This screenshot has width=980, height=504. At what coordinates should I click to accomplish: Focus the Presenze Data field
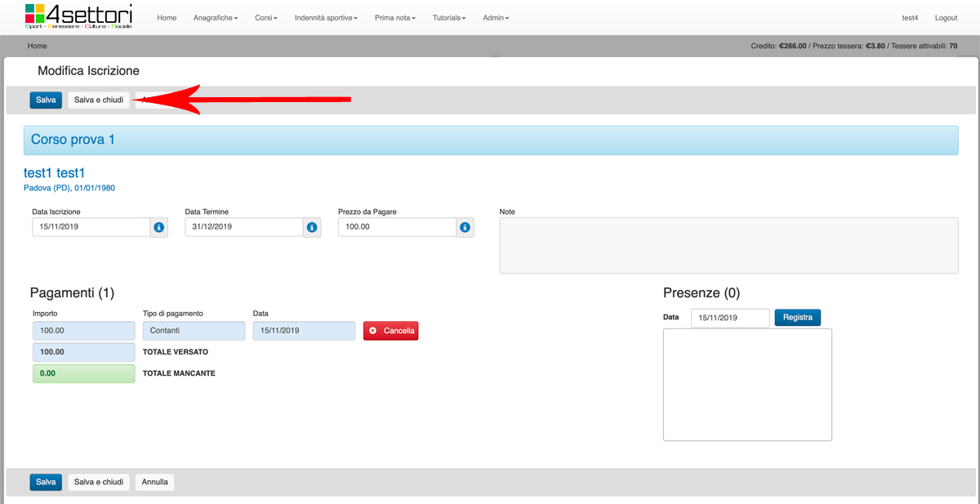coord(730,318)
